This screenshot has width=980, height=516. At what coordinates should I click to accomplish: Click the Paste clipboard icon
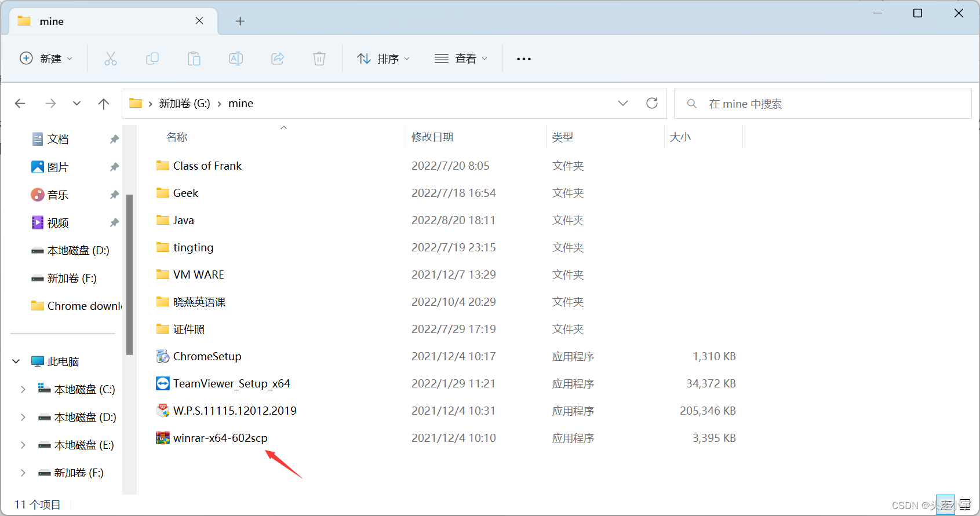click(194, 58)
